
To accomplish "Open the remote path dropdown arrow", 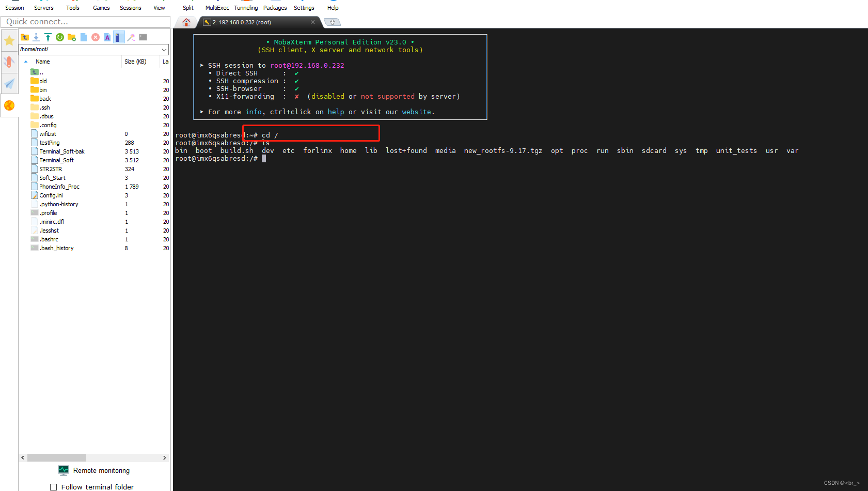I will [x=164, y=50].
